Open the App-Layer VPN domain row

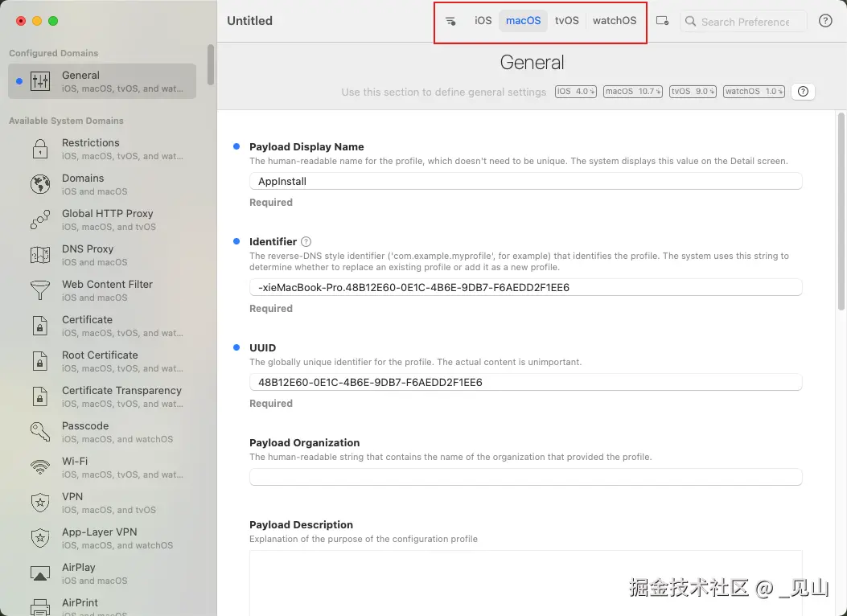pos(102,538)
